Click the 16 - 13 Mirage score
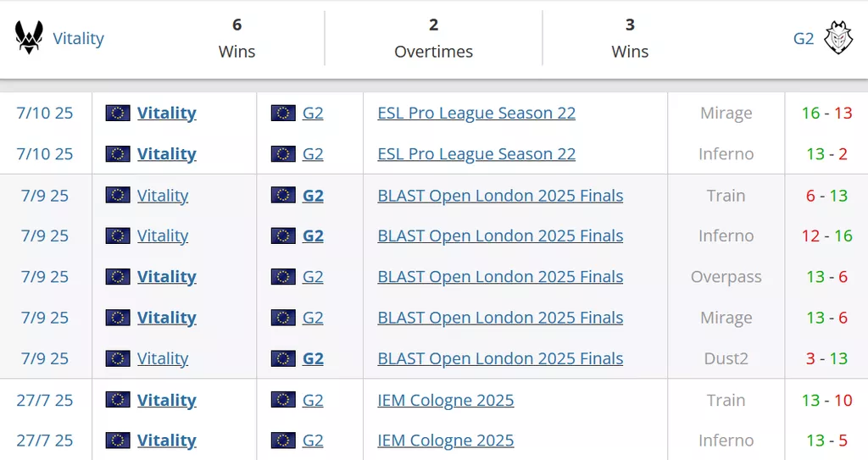The height and width of the screenshot is (460, 868). coord(826,113)
